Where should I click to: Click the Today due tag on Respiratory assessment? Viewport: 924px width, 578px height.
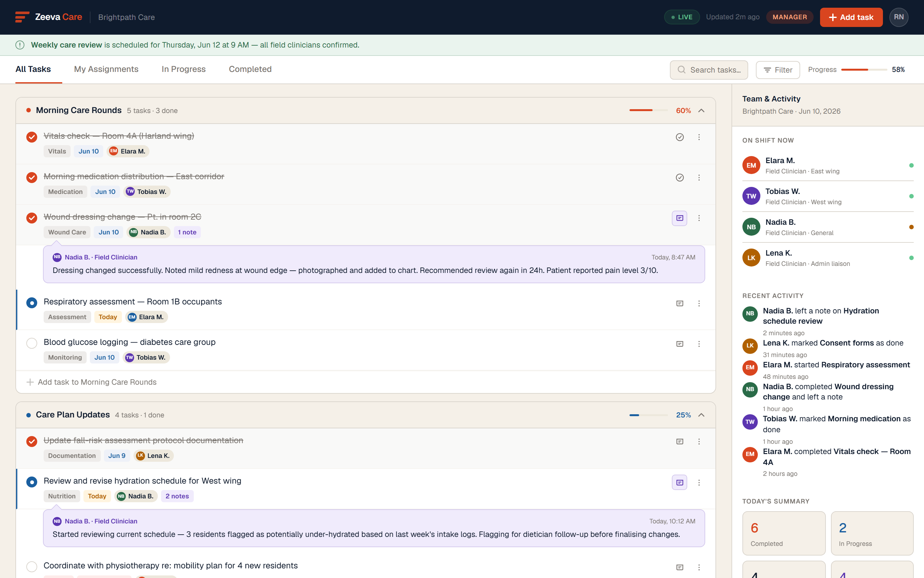(108, 317)
